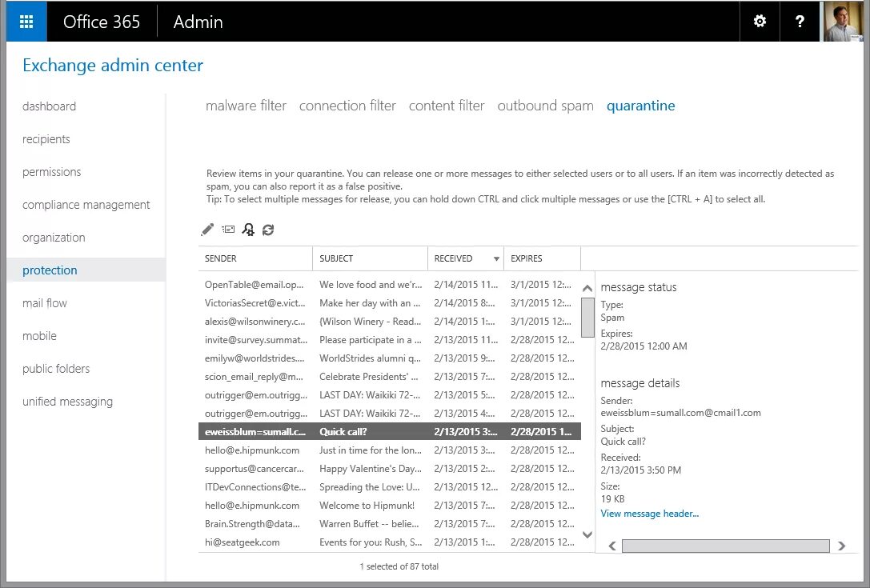Click the up arrow on list scrollbar
This screenshot has width=870, height=588.
pyautogui.click(x=587, y=289)
